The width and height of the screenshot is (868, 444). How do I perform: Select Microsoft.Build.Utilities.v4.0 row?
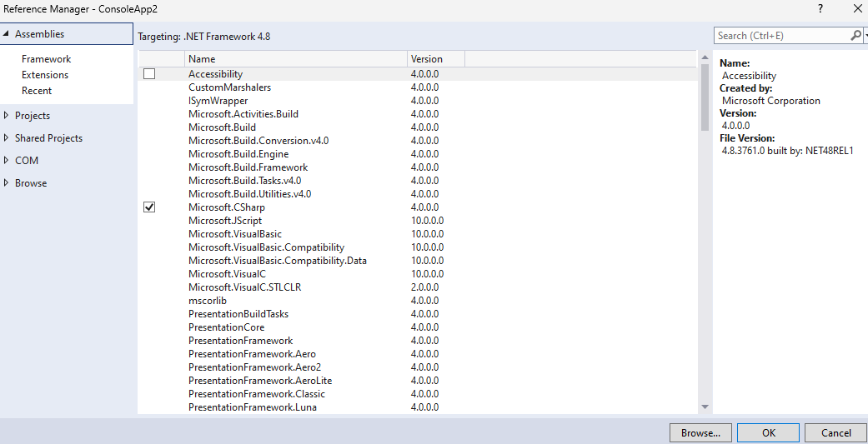[x=417, y=194]
